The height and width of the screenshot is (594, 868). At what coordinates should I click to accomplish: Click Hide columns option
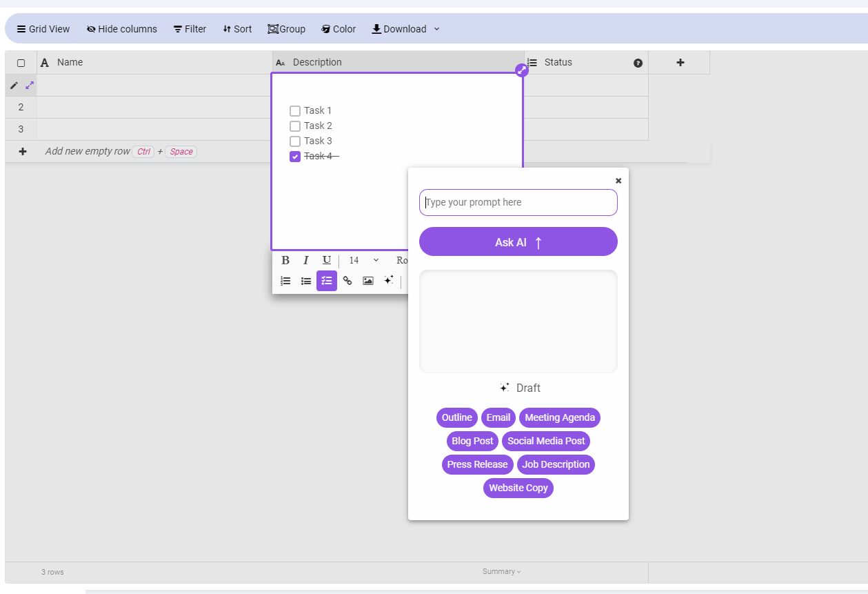(x=122, y=29)
